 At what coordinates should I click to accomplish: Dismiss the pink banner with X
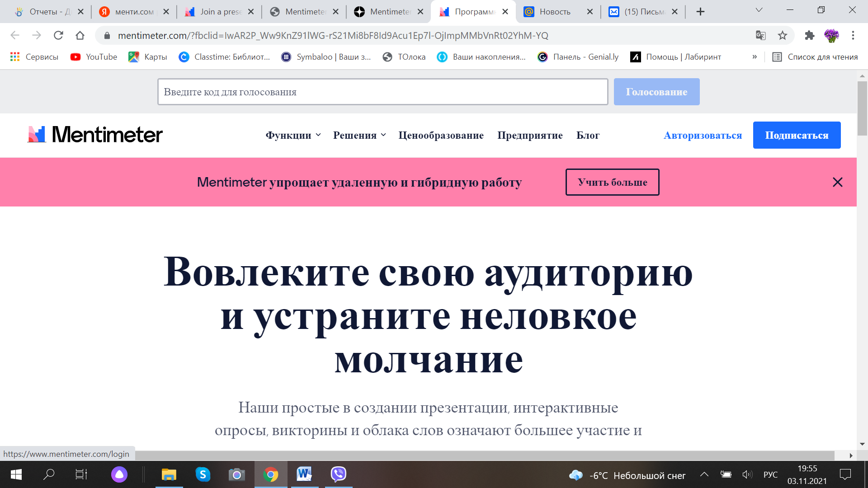coord(837,182)
